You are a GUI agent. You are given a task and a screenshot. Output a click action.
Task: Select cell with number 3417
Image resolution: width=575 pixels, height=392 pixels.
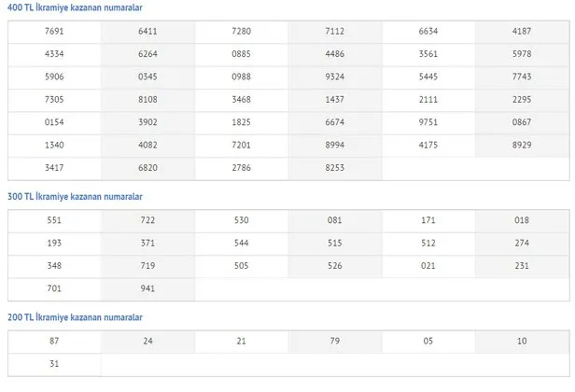(x=54, y=169)
